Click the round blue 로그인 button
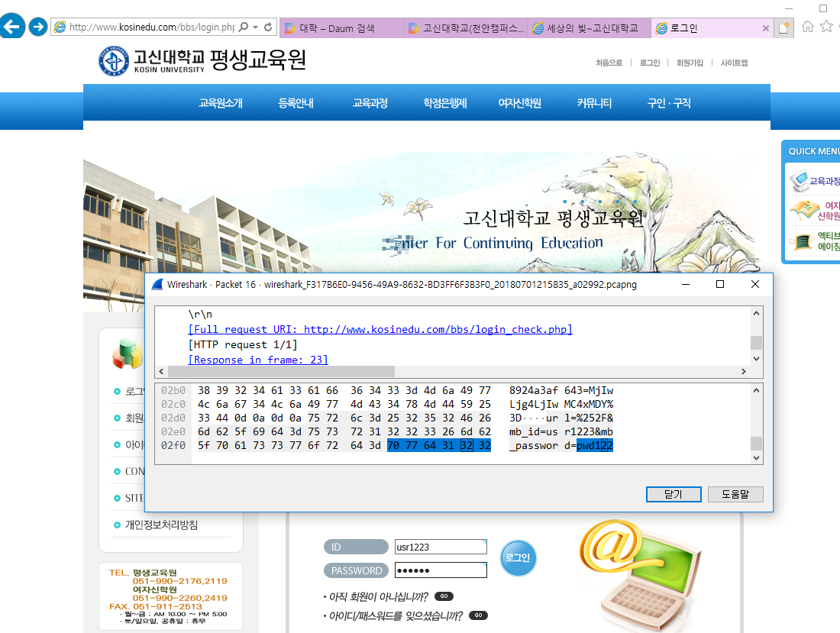 (518, 557)
